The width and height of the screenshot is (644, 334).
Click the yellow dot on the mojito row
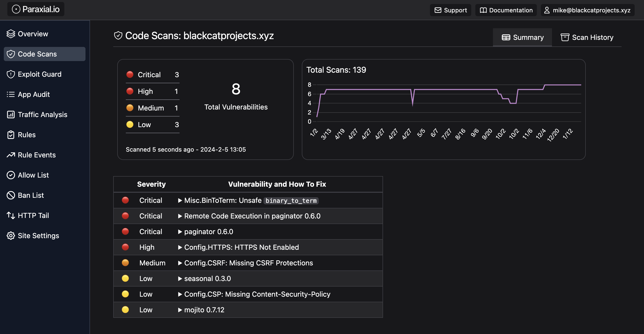click(x=125, y=310)
